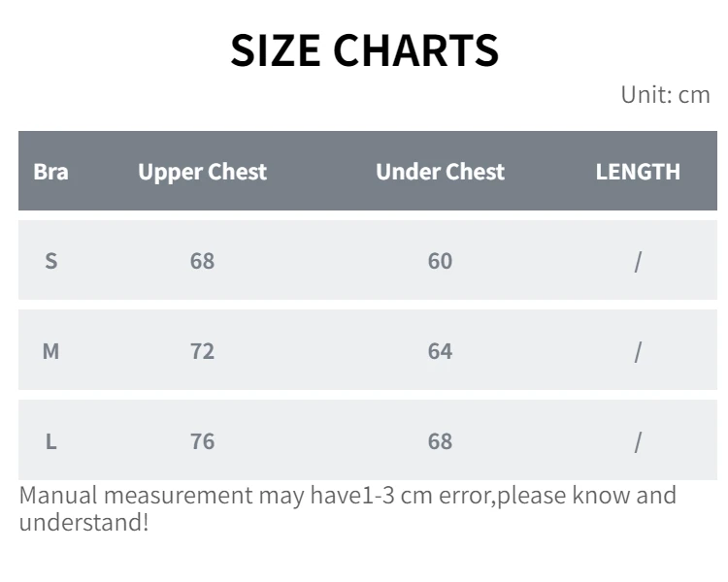
Task: Select the Upper Chest column header
Action: click(x=203, y=173)
